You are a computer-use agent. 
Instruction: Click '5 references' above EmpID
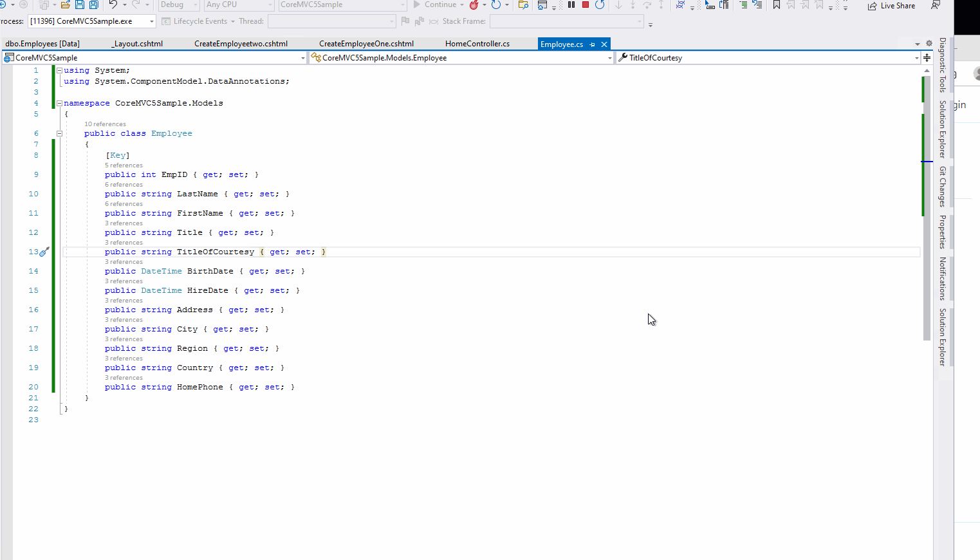click(124, 165)
